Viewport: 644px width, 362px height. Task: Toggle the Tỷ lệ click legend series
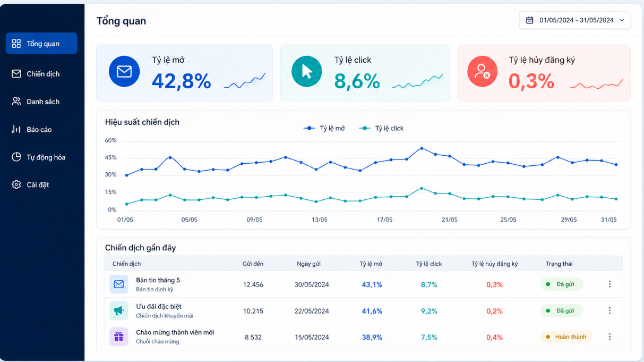(381, 128)
